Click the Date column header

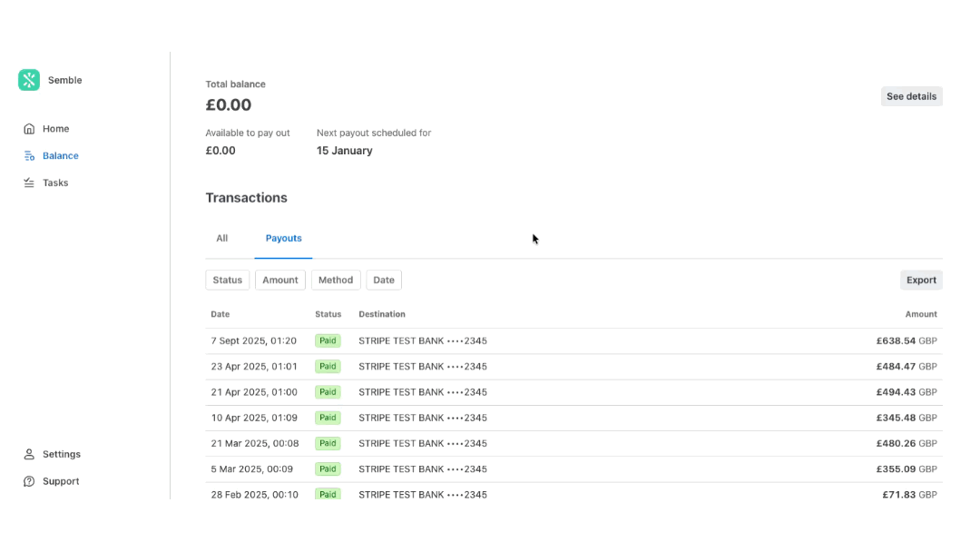tap(220, 314)
